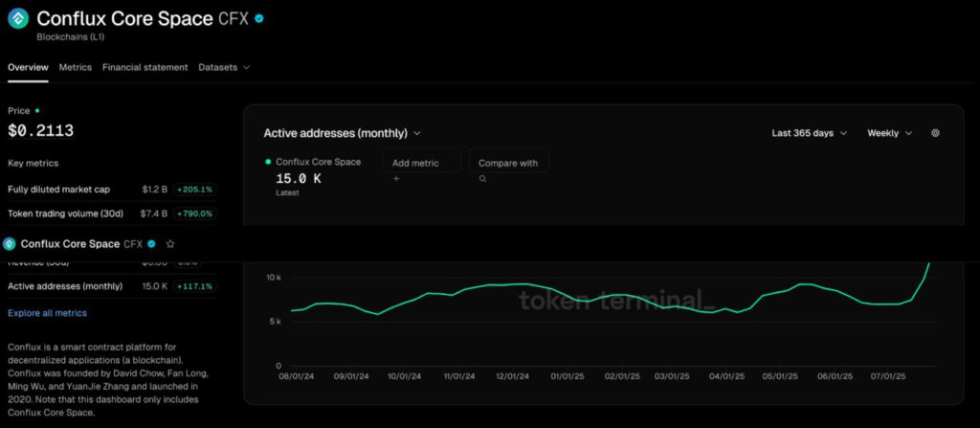This screenshot has width=980, height=428.
Task: Click the plus icon under Add metric
Action: click(396, 178)
